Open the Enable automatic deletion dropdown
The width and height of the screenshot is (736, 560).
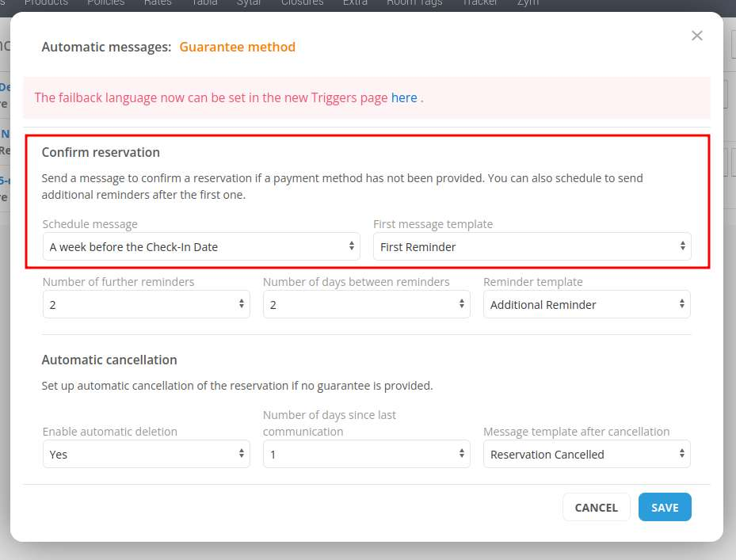146,455
